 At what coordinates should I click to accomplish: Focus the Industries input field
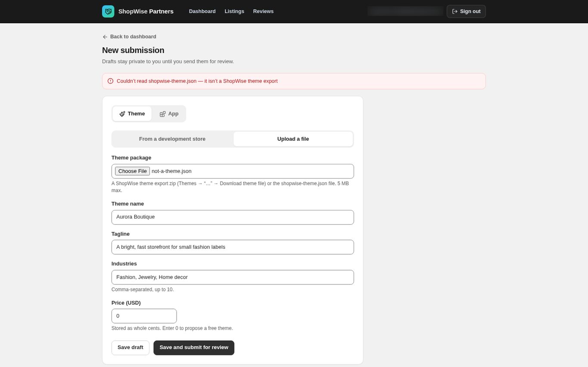[233, 277]
